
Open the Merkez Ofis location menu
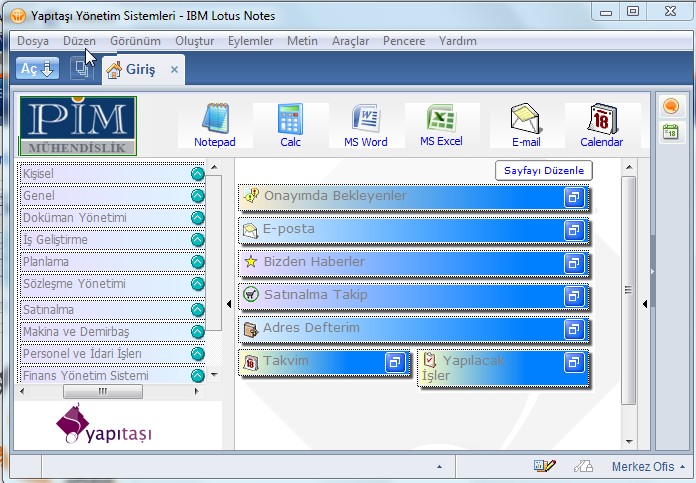[x=647, y=466]
